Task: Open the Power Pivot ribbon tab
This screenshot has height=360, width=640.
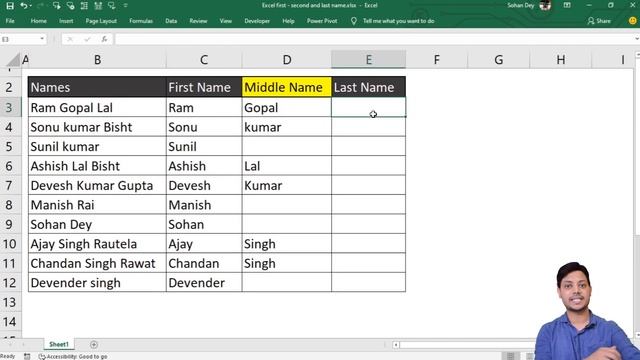Action: point(322,21)
